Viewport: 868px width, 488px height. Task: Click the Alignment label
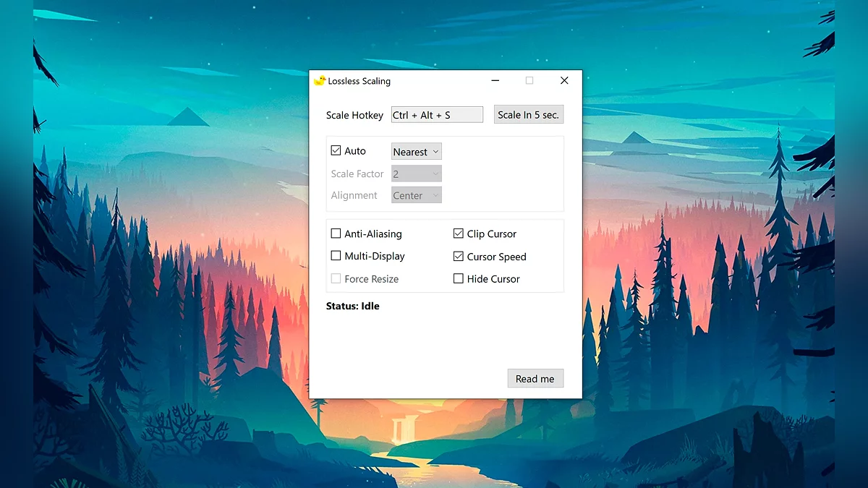[x=354, y=195]
